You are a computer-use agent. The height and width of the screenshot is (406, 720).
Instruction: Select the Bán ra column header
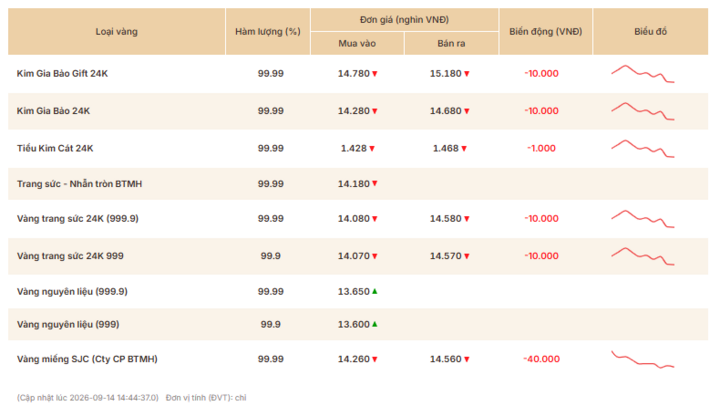point(451,44)
